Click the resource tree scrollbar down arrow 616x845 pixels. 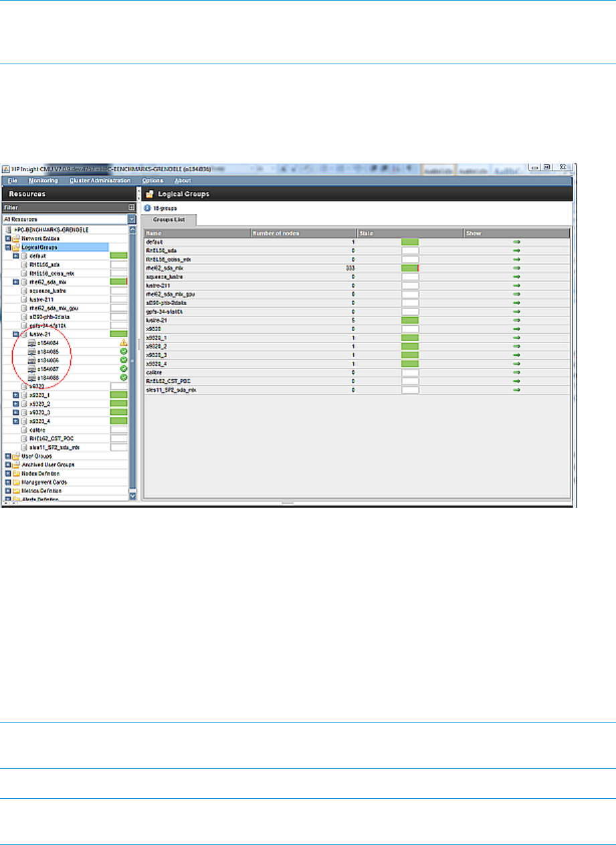132,496
